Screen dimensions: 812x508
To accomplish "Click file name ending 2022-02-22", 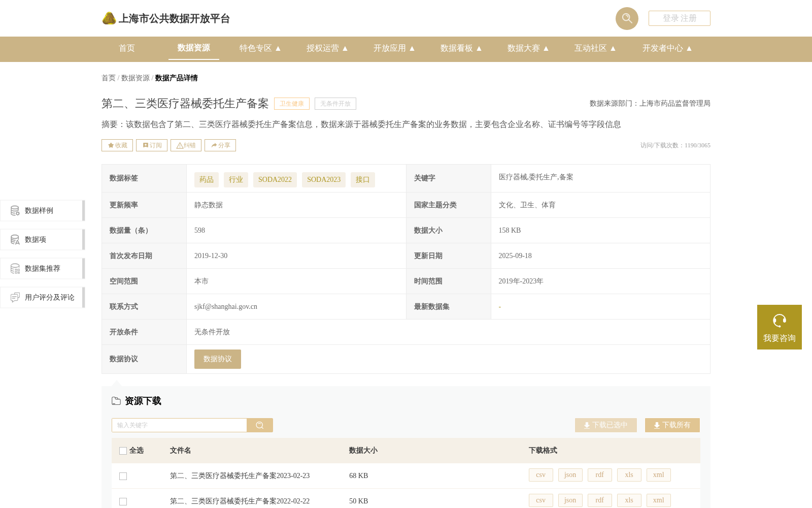I will [x=240, y=501].
